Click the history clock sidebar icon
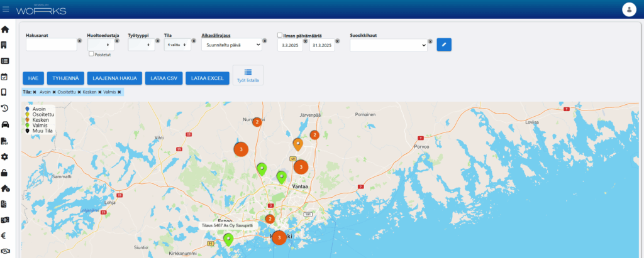This screenshot has width=644, height=258. point(4,108)
